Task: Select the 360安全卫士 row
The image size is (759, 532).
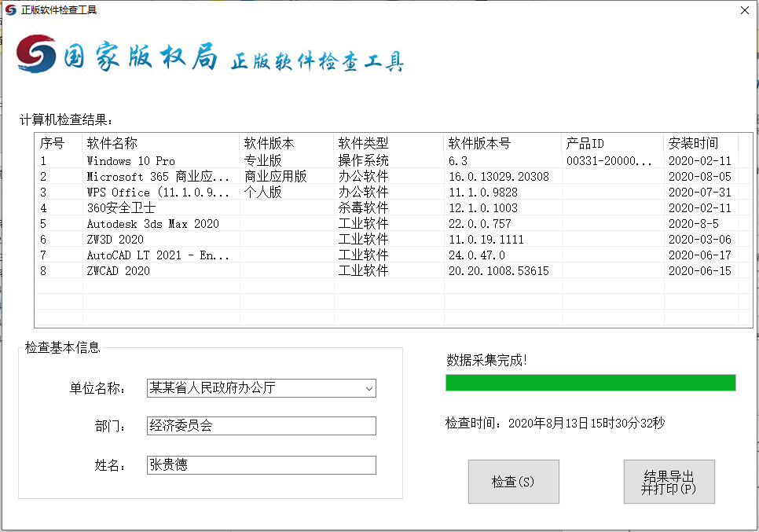Action: click(121, 208)
